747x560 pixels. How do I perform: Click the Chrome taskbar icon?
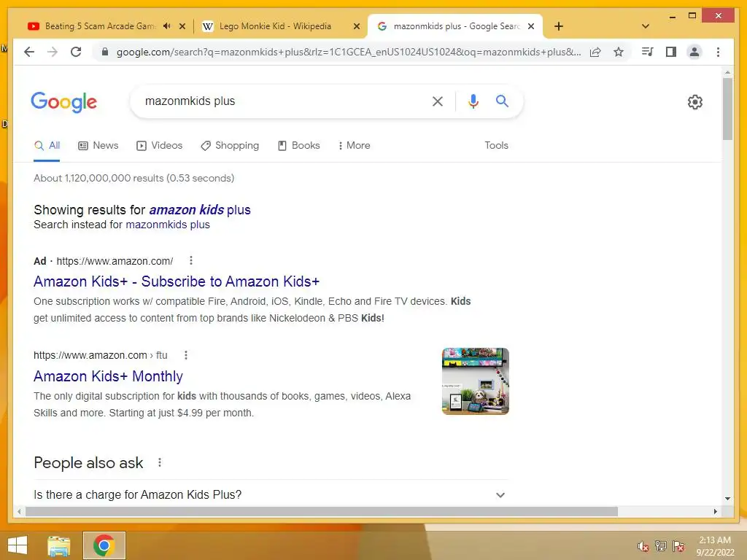coord(104,545)
